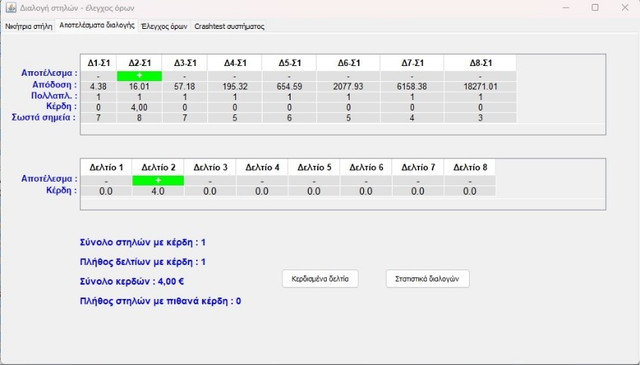Click the Δελτίο 8 column header
This screenshot has height=365, width=640.
coord(470,167)
